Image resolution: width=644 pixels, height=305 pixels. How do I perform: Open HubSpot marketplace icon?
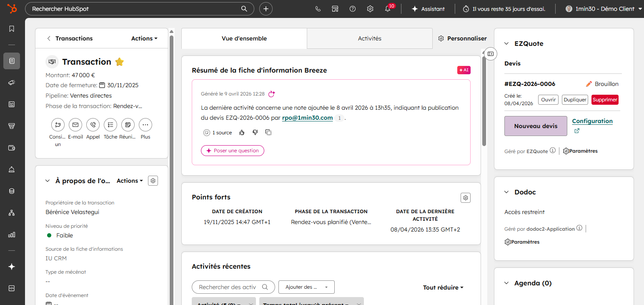[x=335, y=9]
